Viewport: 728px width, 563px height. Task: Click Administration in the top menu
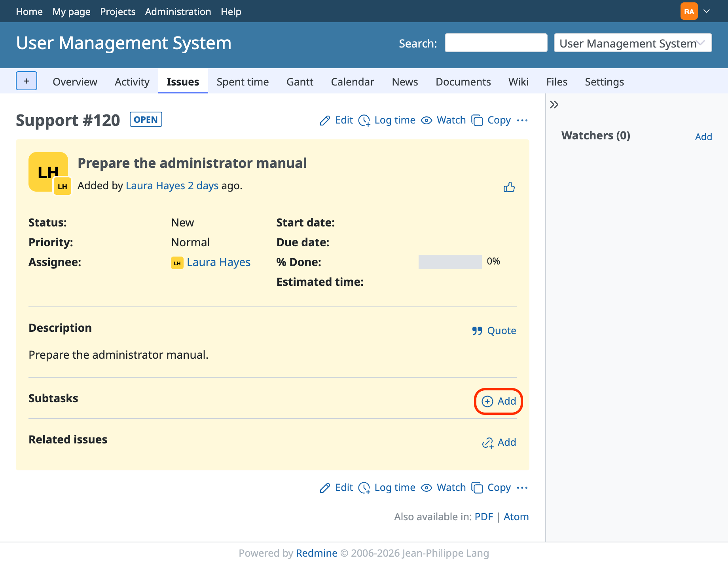coord(178,11)
